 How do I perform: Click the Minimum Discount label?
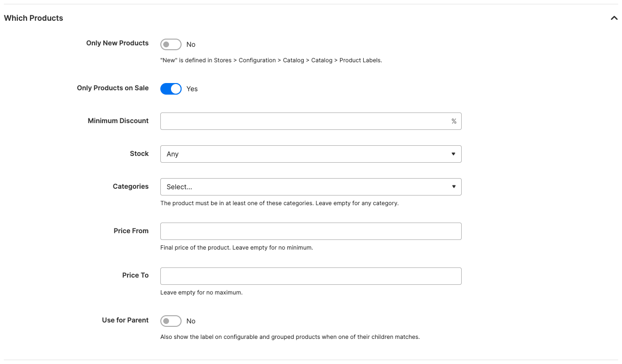(118, 121)
